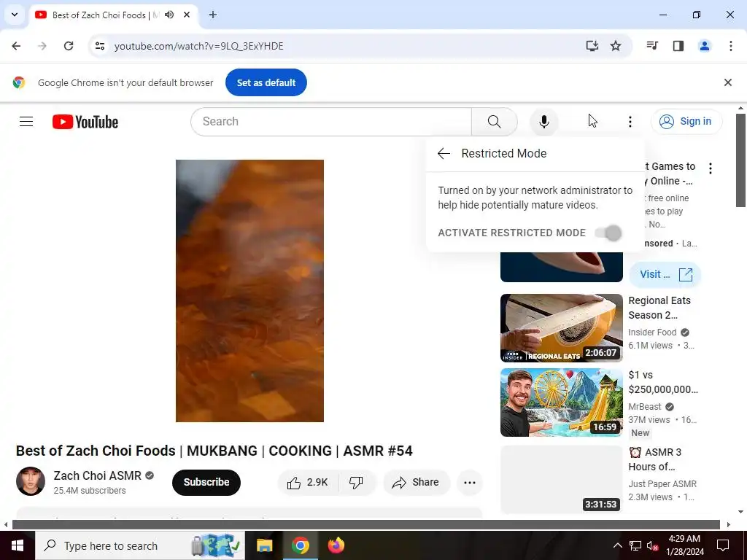Open MrBeast $1 vs $250,000,000 thumbnail

(x=561, y=402)
